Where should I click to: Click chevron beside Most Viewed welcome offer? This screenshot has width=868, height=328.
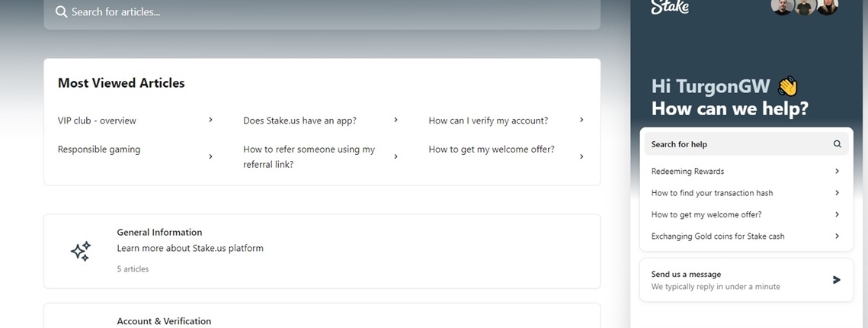[x=581, y=157]
